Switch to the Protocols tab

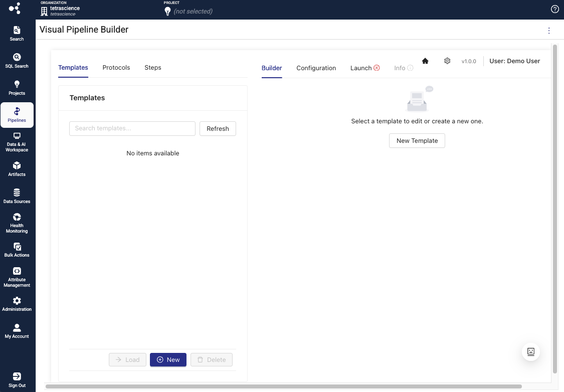(116, 68)
